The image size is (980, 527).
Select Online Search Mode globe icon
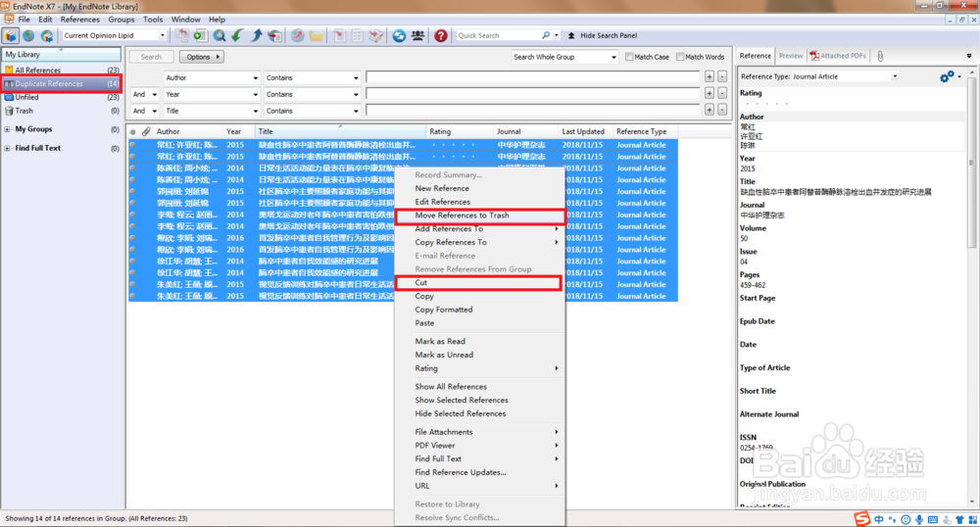pyautogui.click(x=28, y=35)
